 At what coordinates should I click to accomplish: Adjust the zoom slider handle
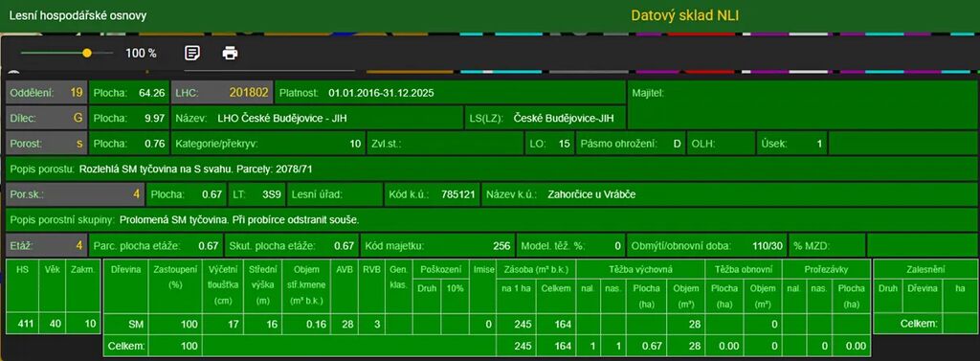point(87,54)
